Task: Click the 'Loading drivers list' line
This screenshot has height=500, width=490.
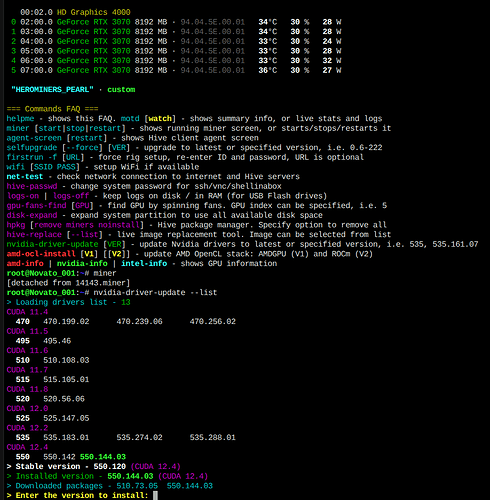Action: [x=68, y=302]
